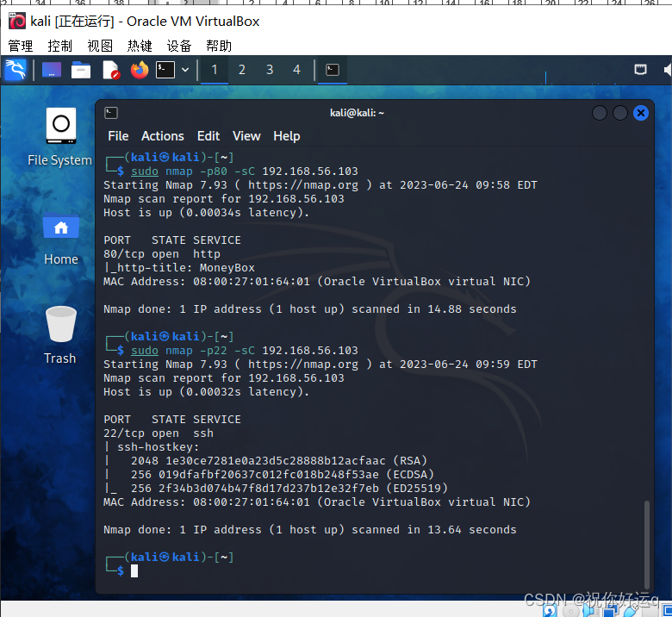Minimize the kali@kali terminal window
The width and height of the screenshot is (672, 617).
point(599,113)
